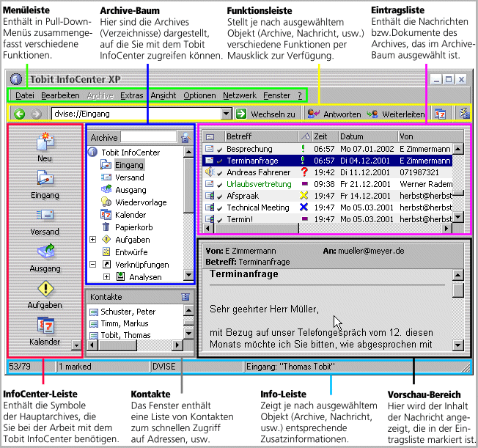Viewport: 478px width, 448px height.
Task: Click preview pane scrollbar up arrow
Action: (458, 275)
